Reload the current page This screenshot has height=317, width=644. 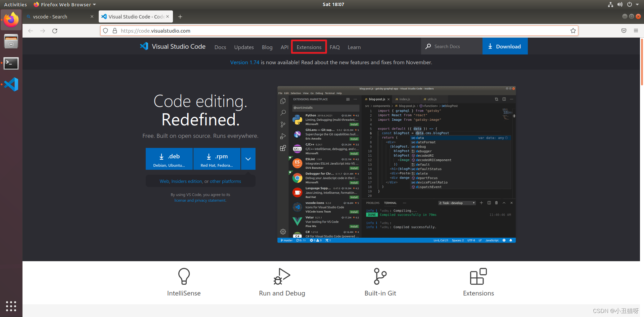(55, 31)
